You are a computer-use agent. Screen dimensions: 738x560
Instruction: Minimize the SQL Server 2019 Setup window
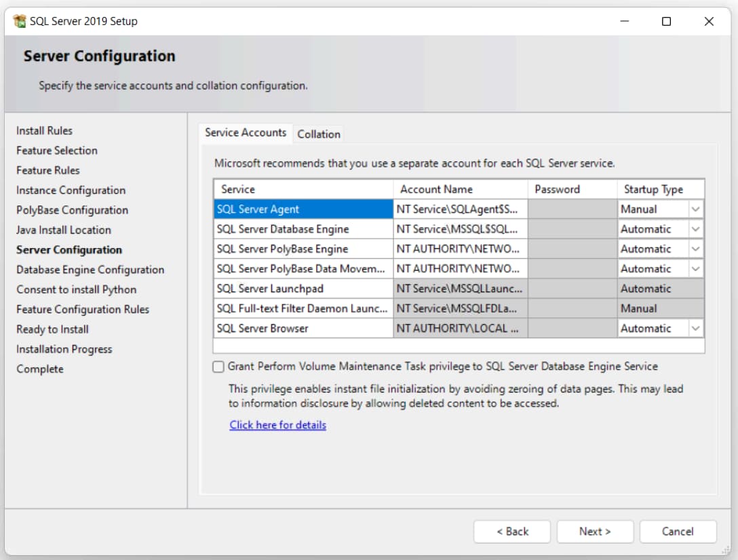(x=623, y=21)
